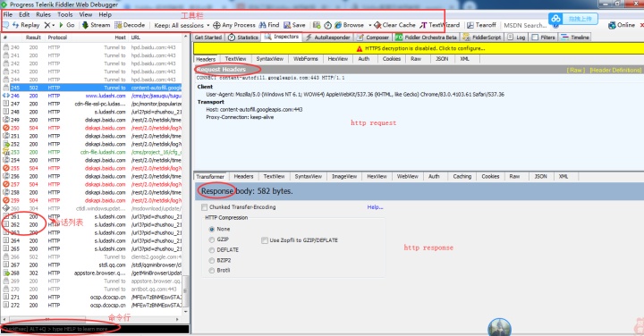Click the Remove sessions X icon
This screenshot has width=644, height=336.
[x=47, y=25]
